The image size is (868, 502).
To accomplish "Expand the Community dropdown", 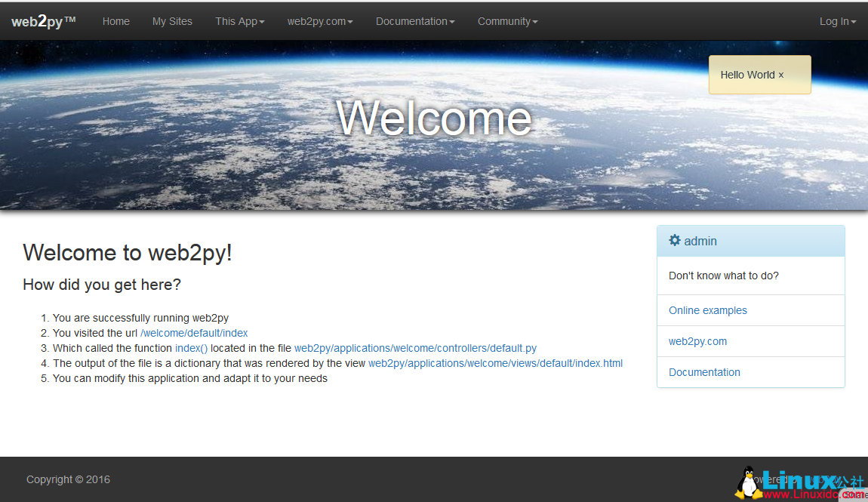I will (x=508, y=22).
